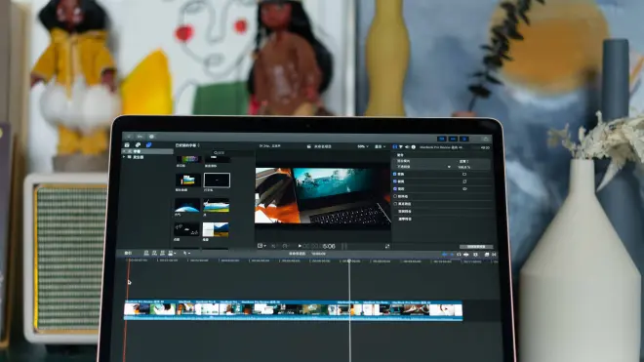Open the Photos and Audio sidebar icon
Screen dimensions: 644x362
[x=138, y=145]
